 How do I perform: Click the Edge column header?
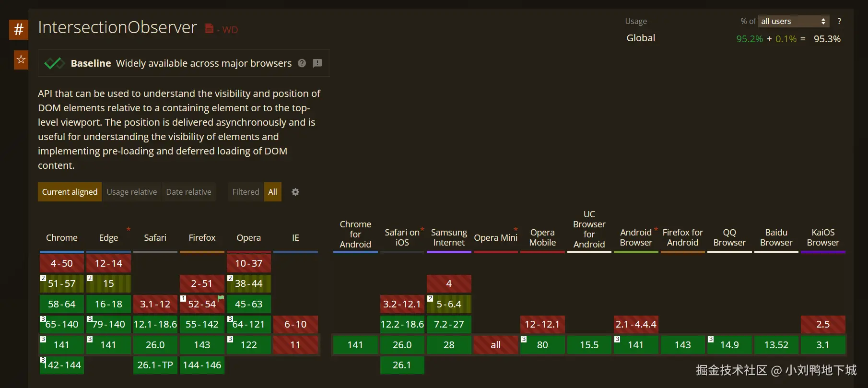(x=108, y=237)
